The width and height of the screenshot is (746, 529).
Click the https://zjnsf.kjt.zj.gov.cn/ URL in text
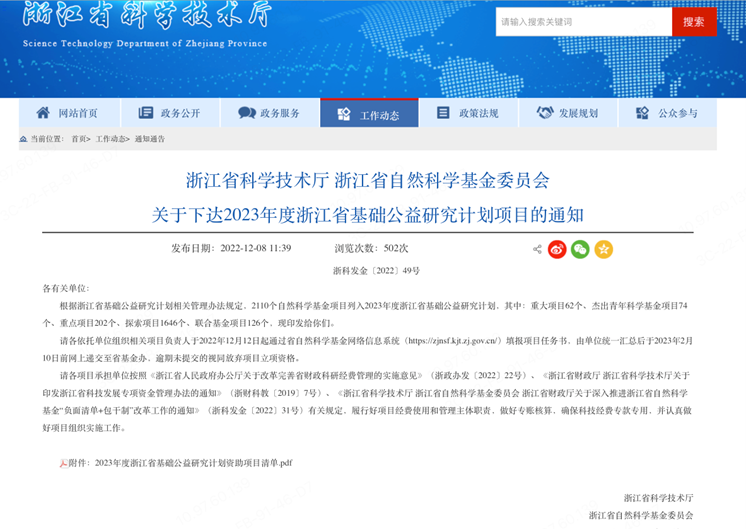[x=452, y=341]
